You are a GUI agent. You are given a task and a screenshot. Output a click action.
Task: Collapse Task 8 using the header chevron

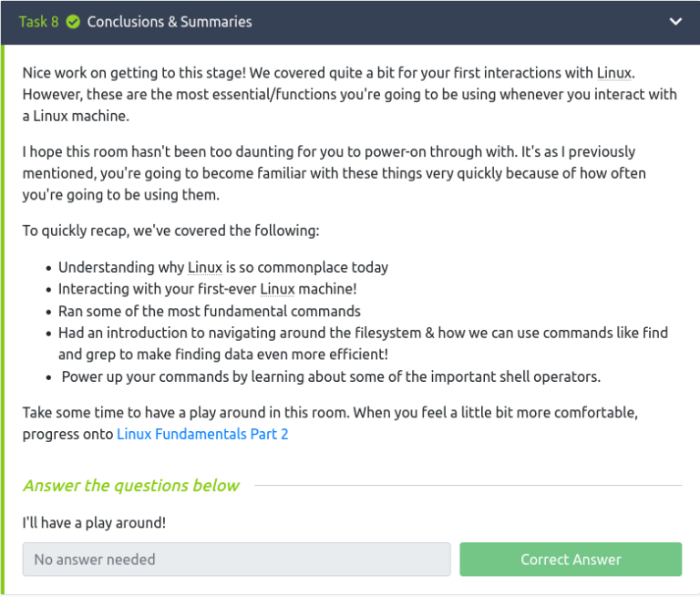(675, 21)
